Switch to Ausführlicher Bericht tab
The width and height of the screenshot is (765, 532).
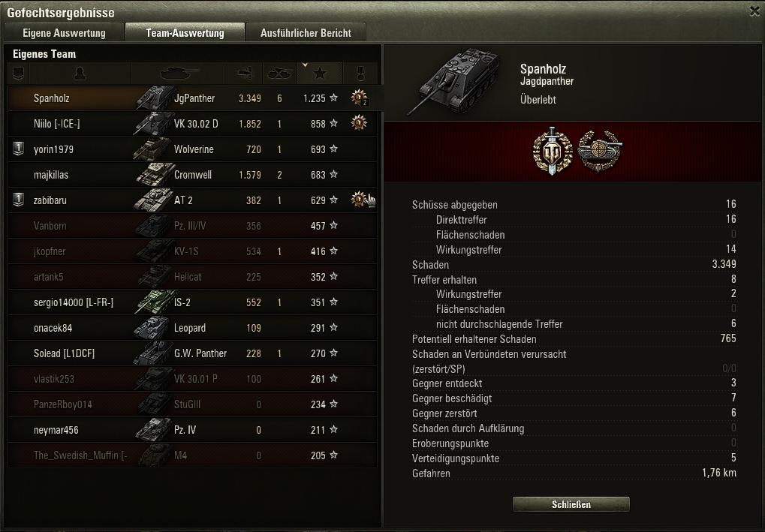point(306,33)
